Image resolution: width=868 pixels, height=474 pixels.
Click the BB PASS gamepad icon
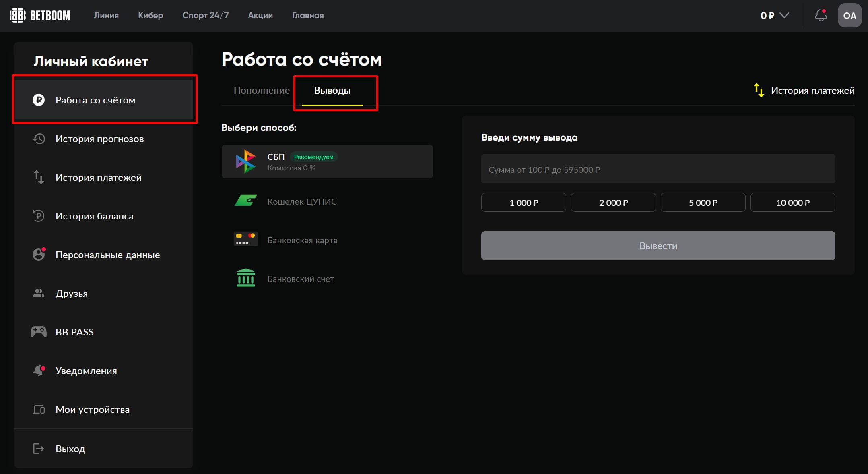click(39, 332)
